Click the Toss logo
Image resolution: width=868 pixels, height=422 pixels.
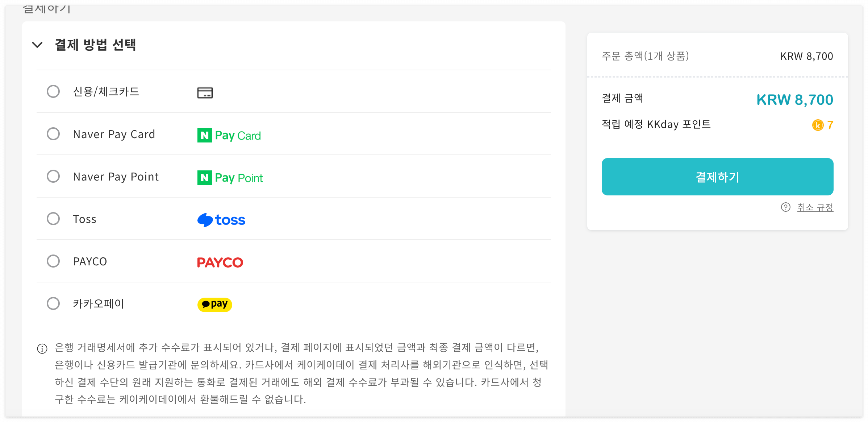tap(221, 219)
